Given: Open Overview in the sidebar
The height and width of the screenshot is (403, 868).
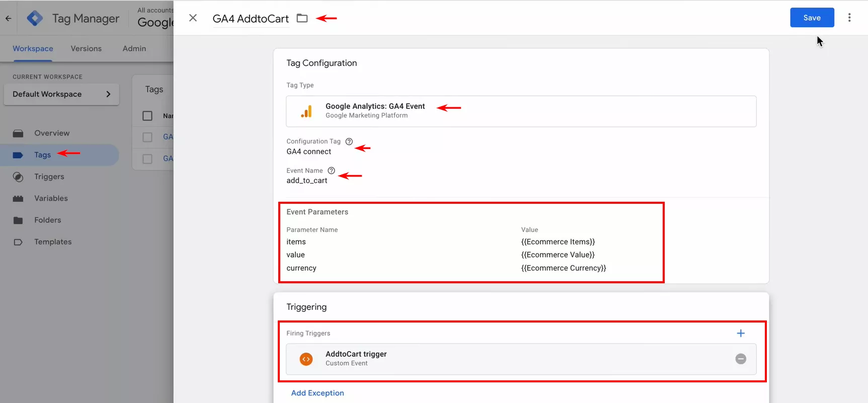Looking at the screenshot, I should point(52,133).
